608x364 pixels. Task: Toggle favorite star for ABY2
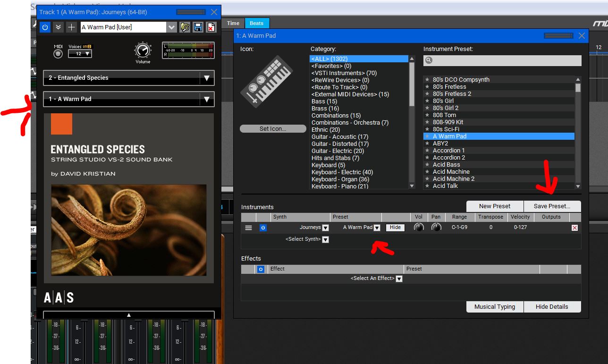[427, 144]
